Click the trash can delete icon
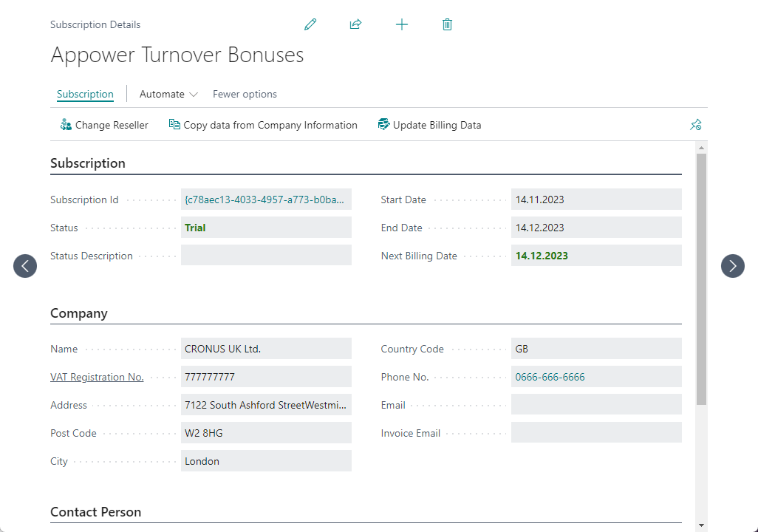Viewport: 758px width, 532px height. 447,24
